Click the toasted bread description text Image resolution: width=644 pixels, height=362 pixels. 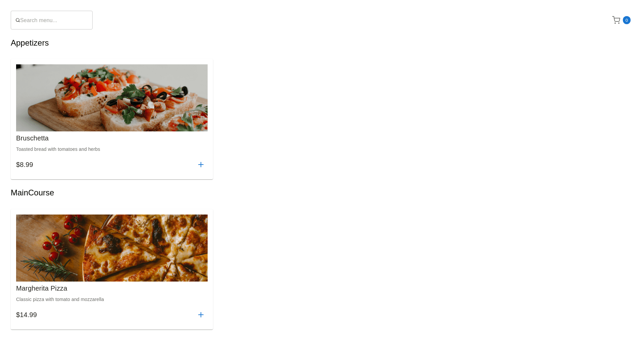click(58, 149)
